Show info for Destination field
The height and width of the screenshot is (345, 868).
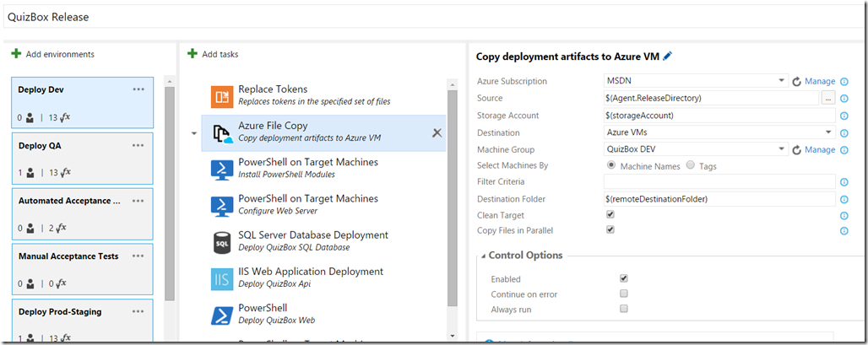coord(844,133)
